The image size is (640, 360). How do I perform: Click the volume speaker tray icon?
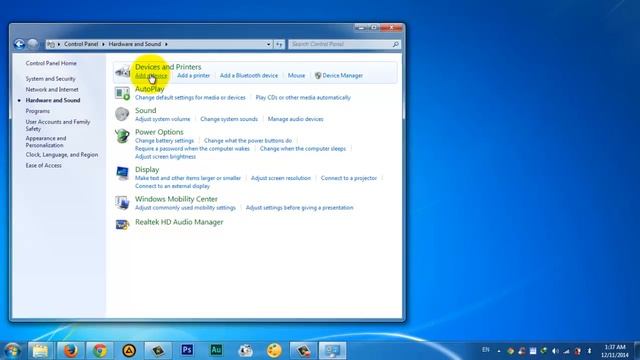coord(555,351)
